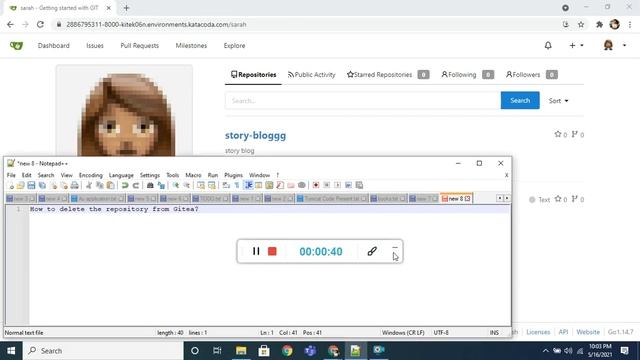
Task: Show hidden system tray icons chevron
Action: pos(545,351)
